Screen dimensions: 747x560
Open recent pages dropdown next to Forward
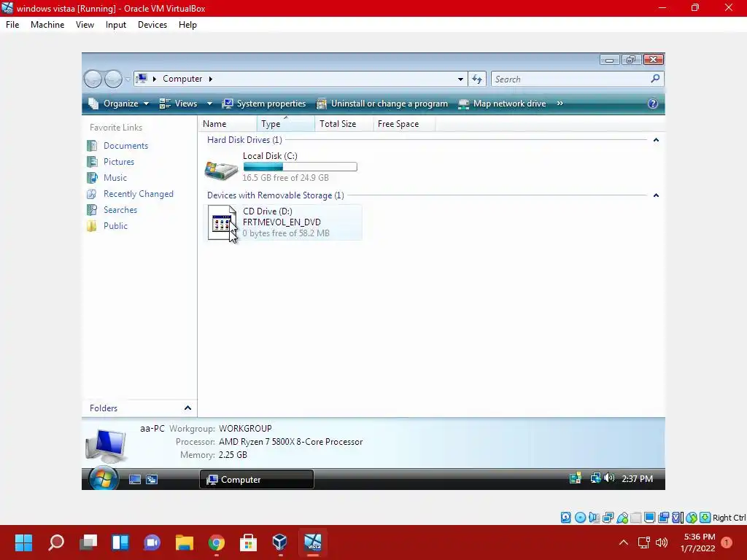pyautogui.click(x=128, y=79)
